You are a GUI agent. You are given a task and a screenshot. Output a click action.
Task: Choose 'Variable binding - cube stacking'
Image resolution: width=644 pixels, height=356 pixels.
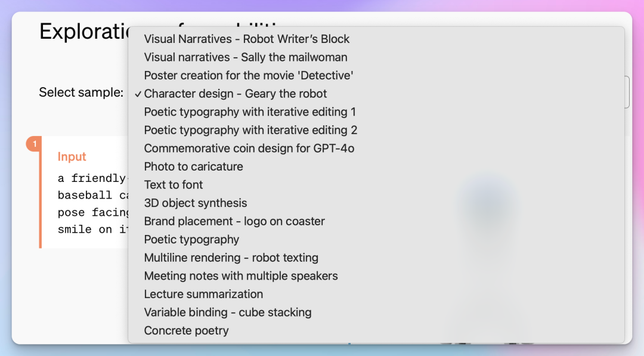(x=228, y=312)
